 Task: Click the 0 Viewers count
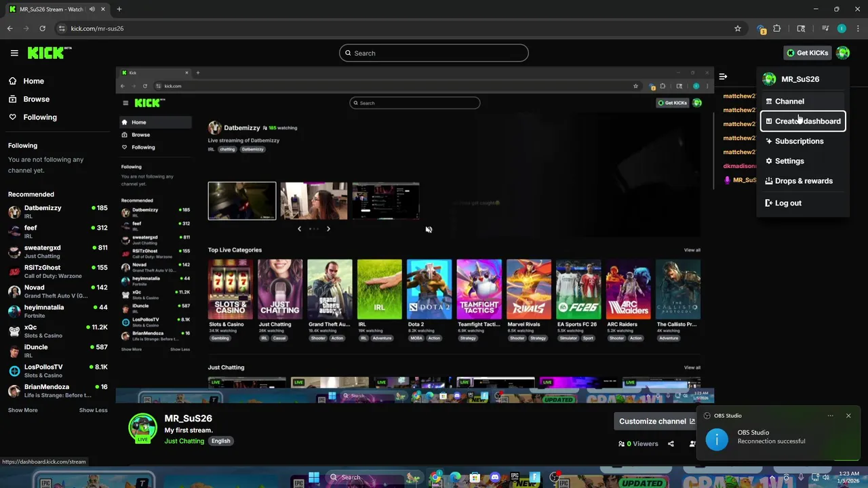[x=638, y=444]
